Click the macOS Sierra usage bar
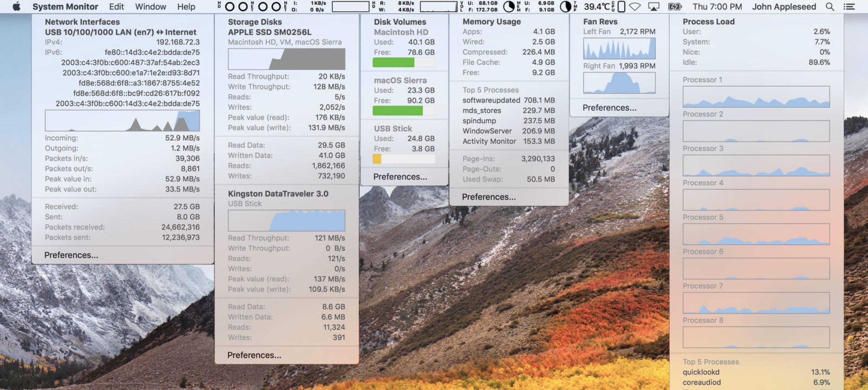This screenshot has height=390, width=868. [x=404, y=110]
